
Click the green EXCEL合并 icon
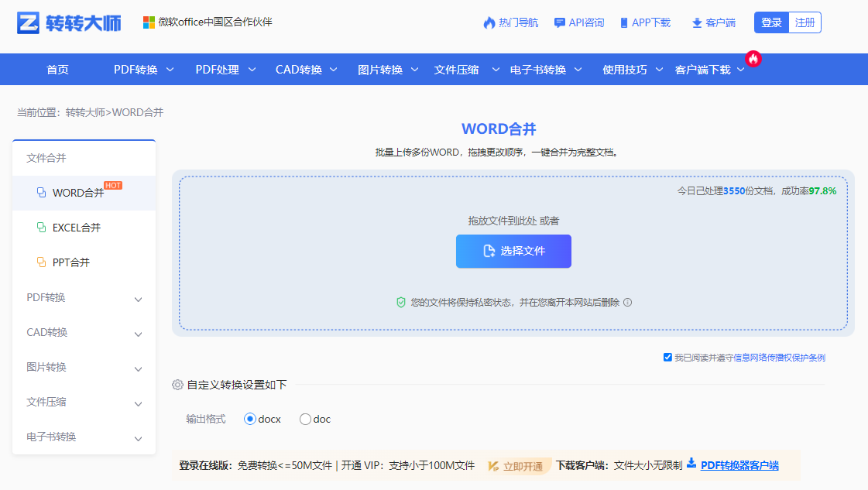point(41,227)
